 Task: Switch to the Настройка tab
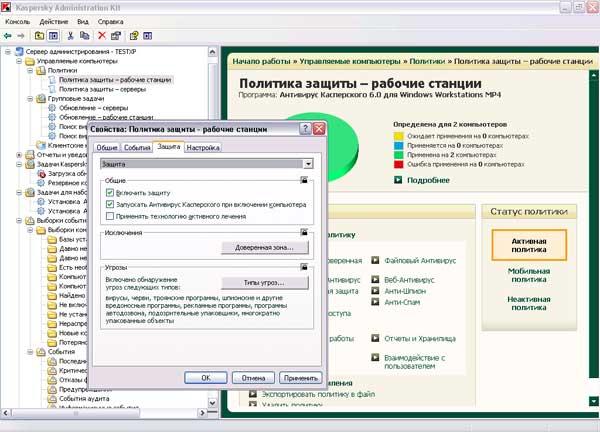(203, 147)
